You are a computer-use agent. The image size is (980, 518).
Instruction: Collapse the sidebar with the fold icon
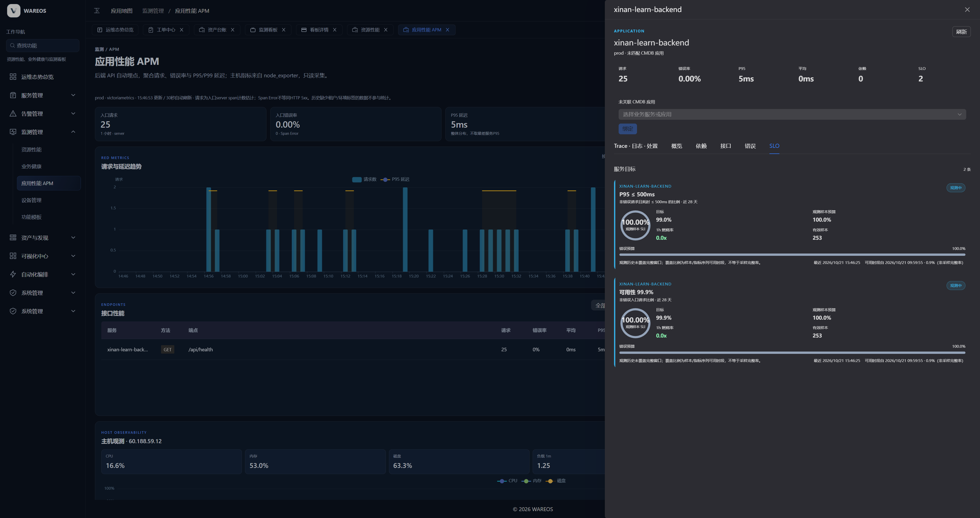coord(97,11)
